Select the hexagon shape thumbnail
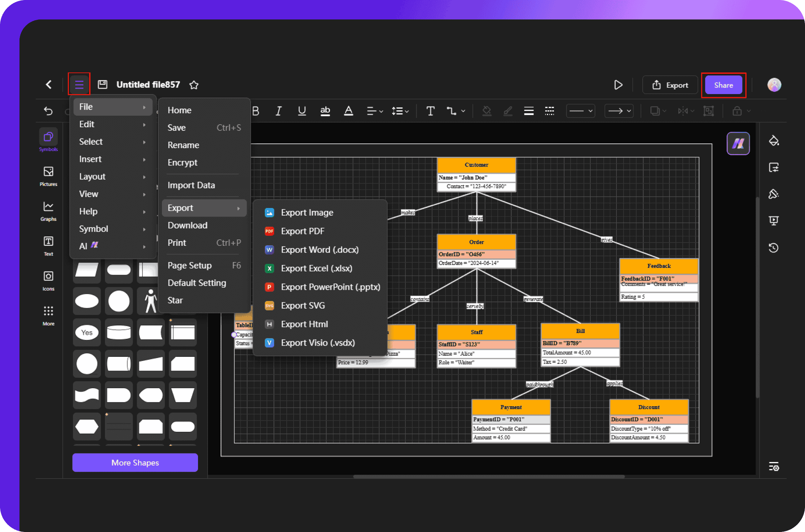Screen dimensions: 805x532 (x=87, y=427)
